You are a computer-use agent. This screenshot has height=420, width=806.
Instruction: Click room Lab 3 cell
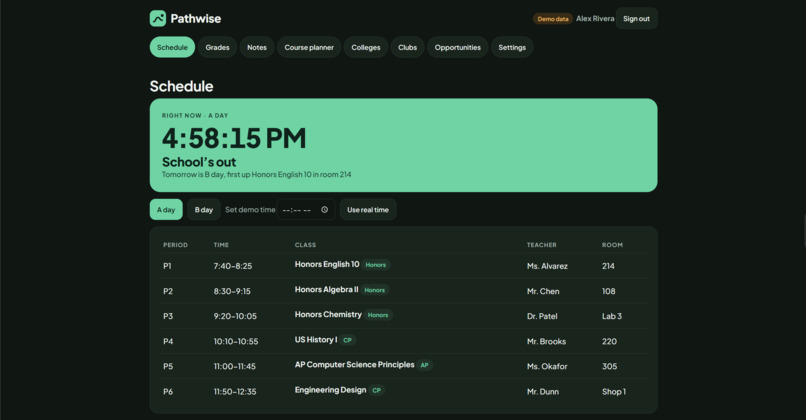tap(612, 317)
